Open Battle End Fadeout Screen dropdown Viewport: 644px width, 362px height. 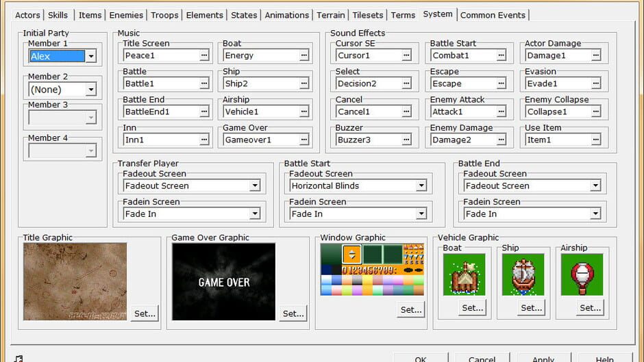(x=595, y=186)
